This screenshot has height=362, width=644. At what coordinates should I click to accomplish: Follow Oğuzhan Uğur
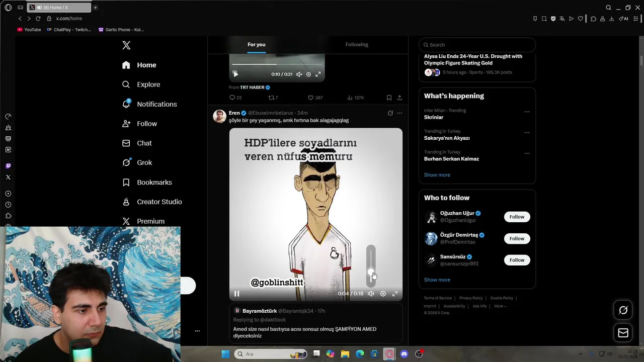pos(517,217)
